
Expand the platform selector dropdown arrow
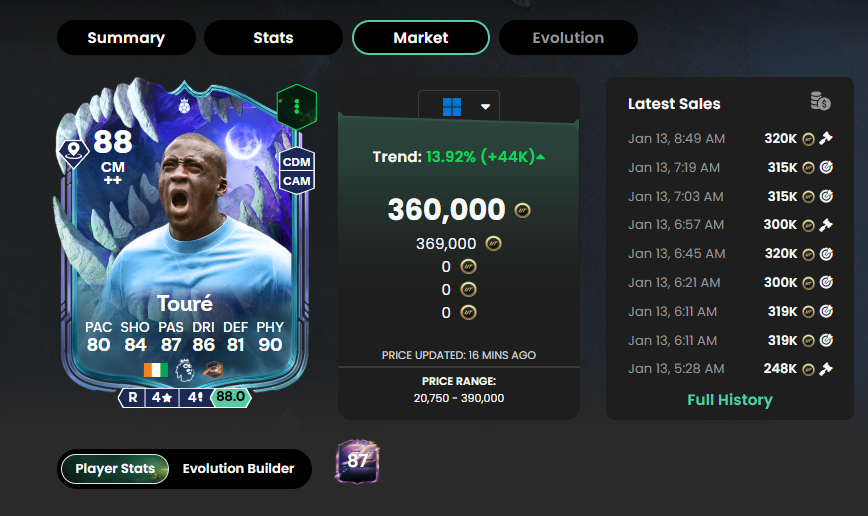485,107
